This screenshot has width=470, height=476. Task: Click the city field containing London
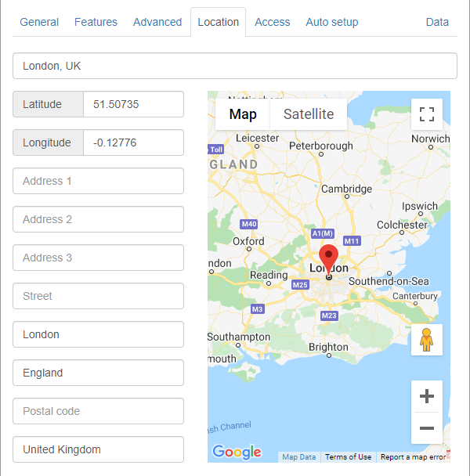[98, 334]
